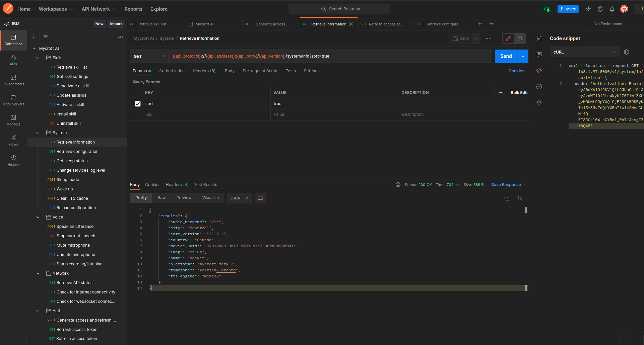Open the Monitors sidebar panel

pos(13,120)
